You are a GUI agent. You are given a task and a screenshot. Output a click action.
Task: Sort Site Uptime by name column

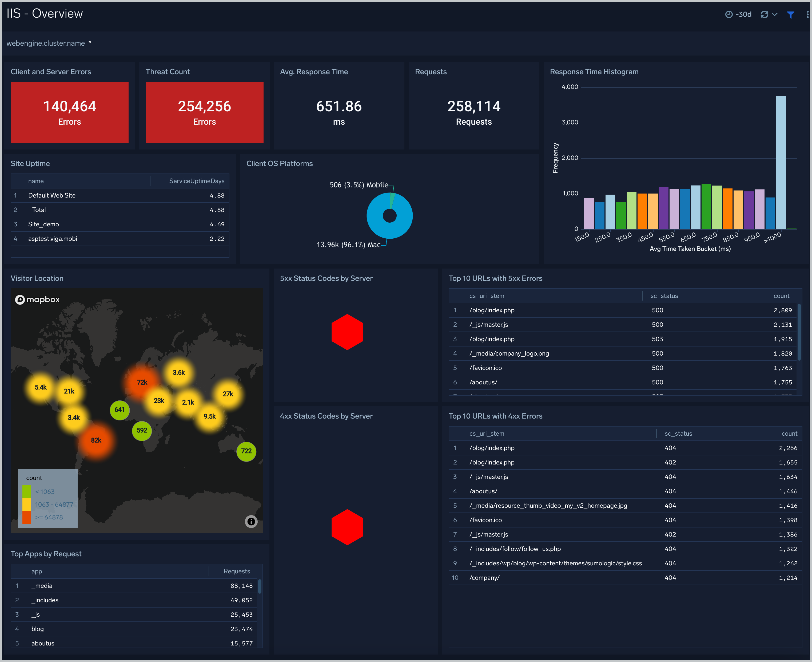tap(36, 181)
